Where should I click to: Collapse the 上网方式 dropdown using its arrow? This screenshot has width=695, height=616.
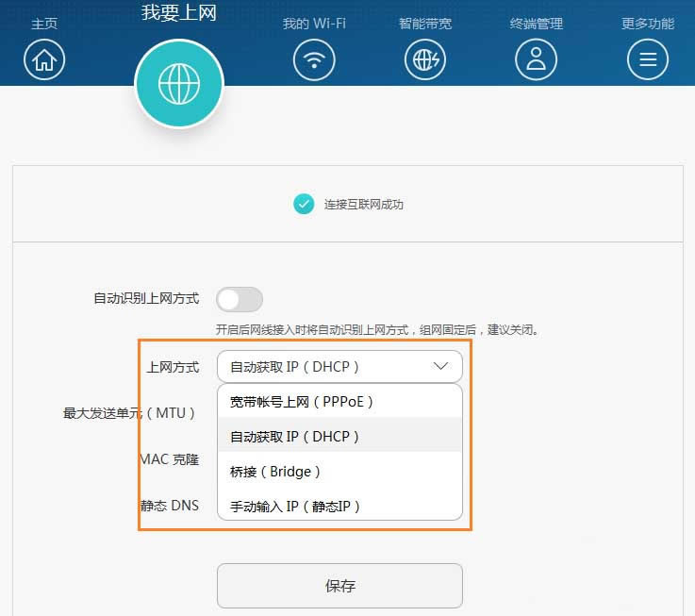pos(440,367)
